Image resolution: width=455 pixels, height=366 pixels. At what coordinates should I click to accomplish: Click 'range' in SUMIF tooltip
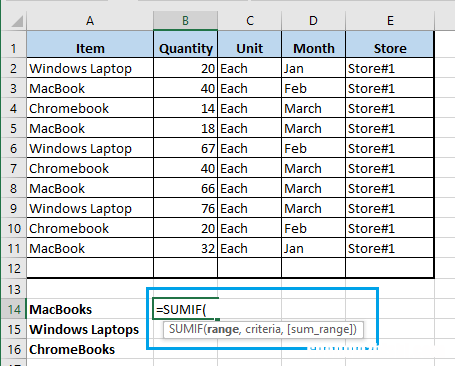[x=223, y=329]
